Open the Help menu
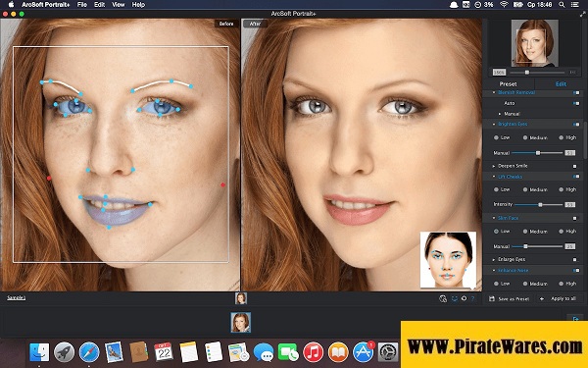Viewport: 588px width, 368px height. [x=138, y=5]
